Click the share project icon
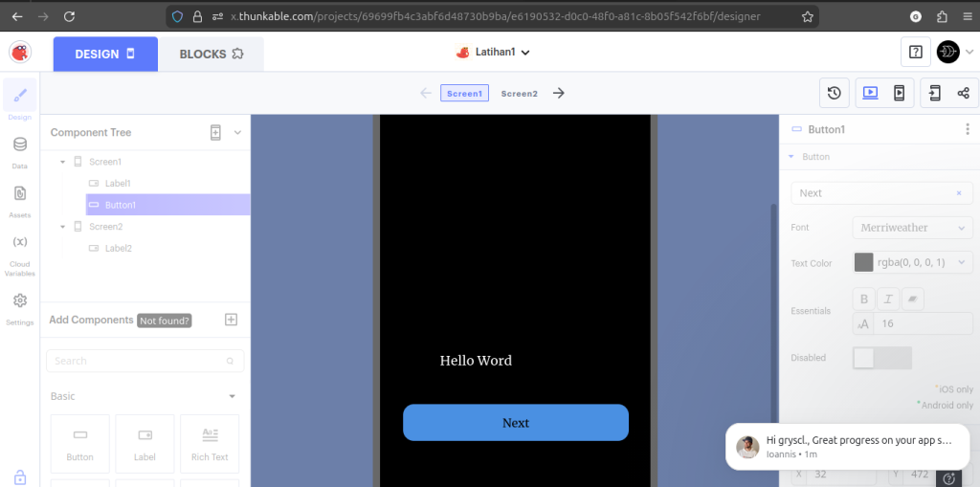Image resolution: width=980 pixels, height=487 pixels. 963,93
